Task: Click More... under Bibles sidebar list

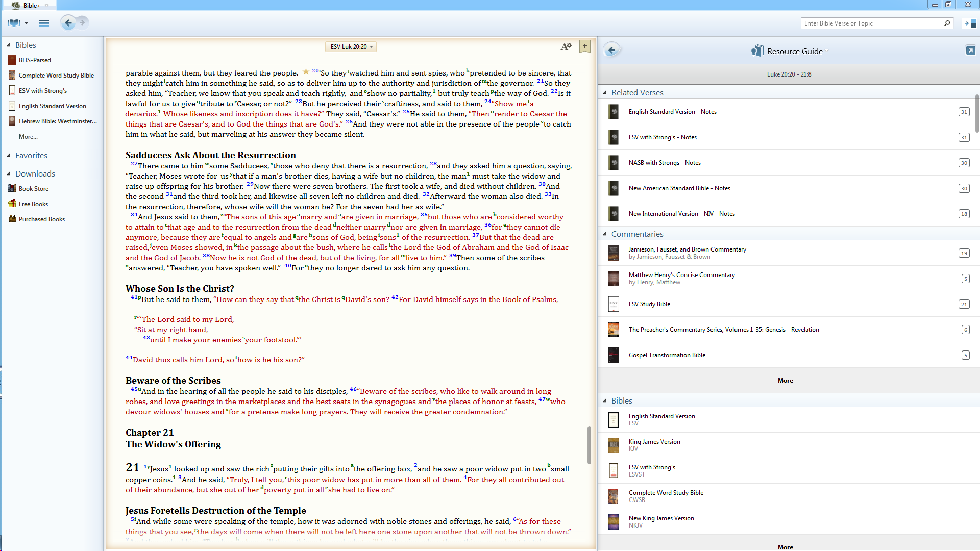Action: [28, 137]
